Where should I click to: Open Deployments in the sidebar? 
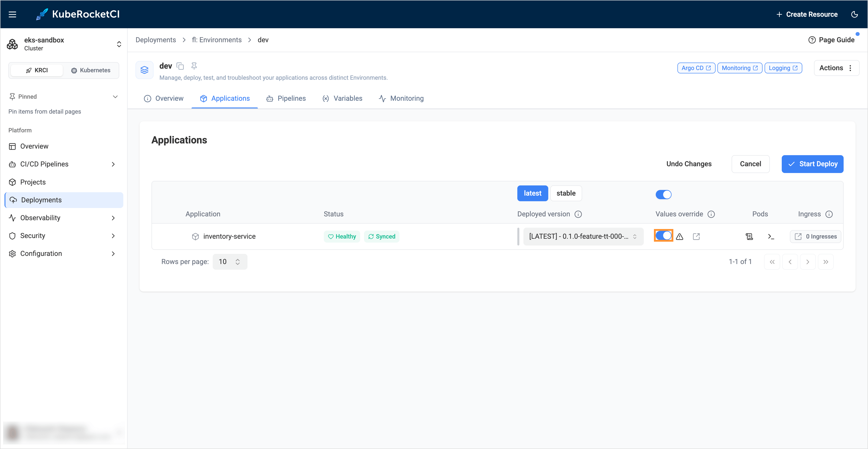(x=64, y=200)
